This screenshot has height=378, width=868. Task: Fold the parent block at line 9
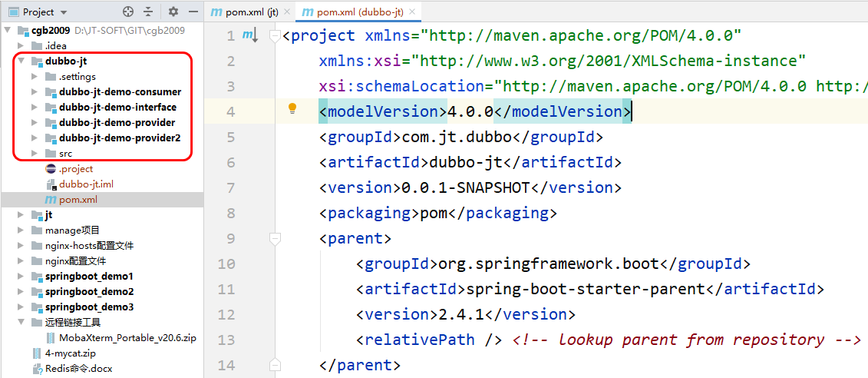coord(275,238)
